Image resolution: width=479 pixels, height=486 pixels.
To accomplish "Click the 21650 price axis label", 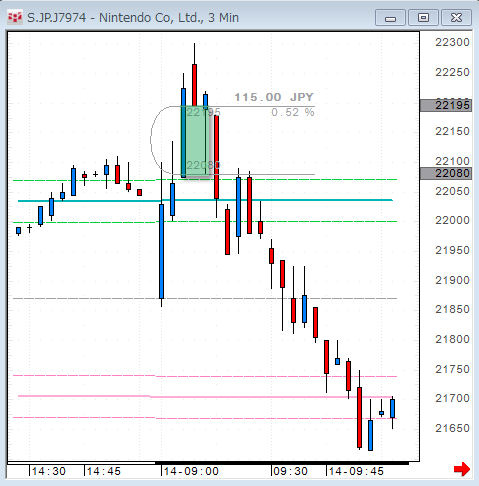I will 452,428.
